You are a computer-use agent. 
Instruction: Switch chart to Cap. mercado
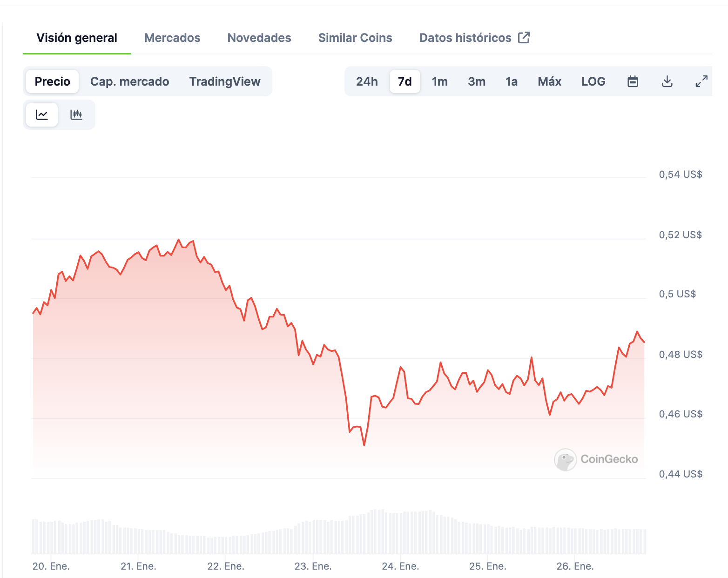130,81
